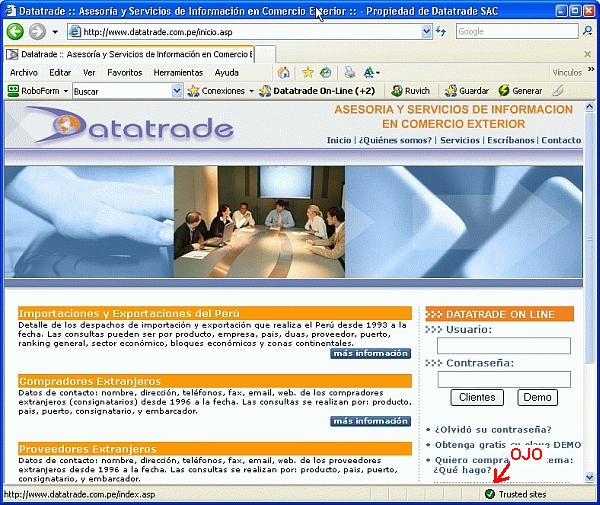Image resolution: width=600 pixels, height=505 pixels.
Task: Click the DATATRADE ON LINE panel header
Action: point(499,314)
